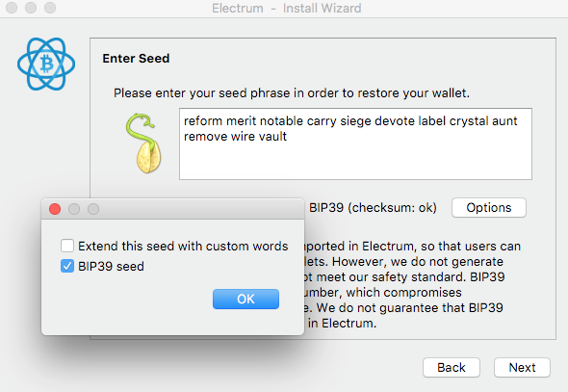
Task: Click the Electrum - Install Wizard title bar
Action: [287, 8]
